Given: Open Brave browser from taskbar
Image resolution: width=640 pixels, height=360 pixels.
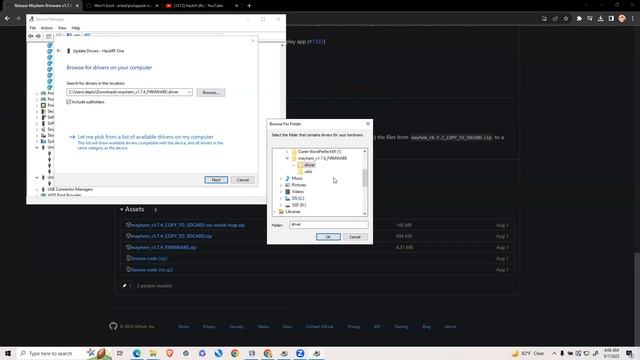Looking at the screenshot, I should click(169, 353).
